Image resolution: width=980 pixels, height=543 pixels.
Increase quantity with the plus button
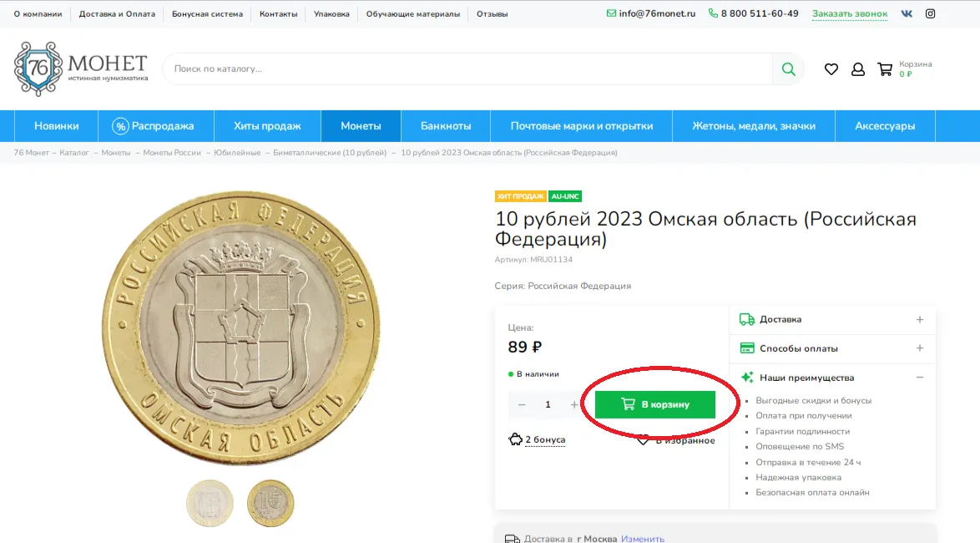point(573,405)
